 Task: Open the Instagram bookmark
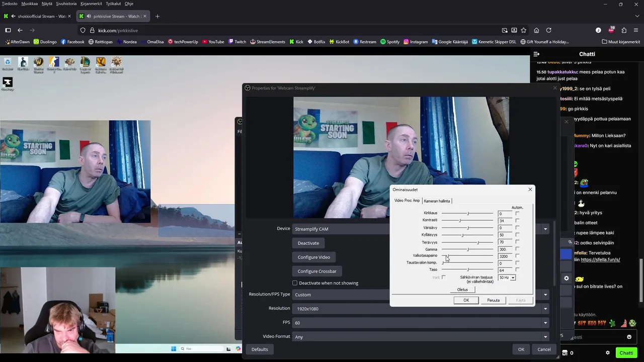pyautogui.click(x=416, y=42)
